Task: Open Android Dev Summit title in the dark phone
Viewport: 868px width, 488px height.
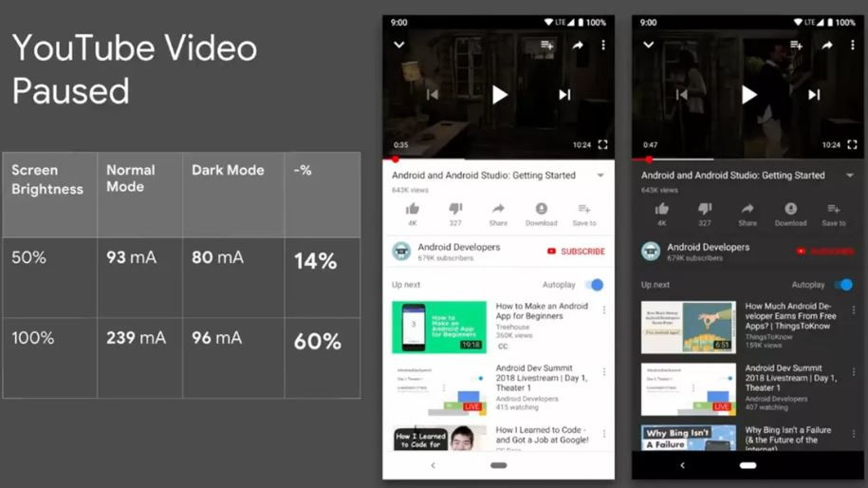Action: pos(790,378)
